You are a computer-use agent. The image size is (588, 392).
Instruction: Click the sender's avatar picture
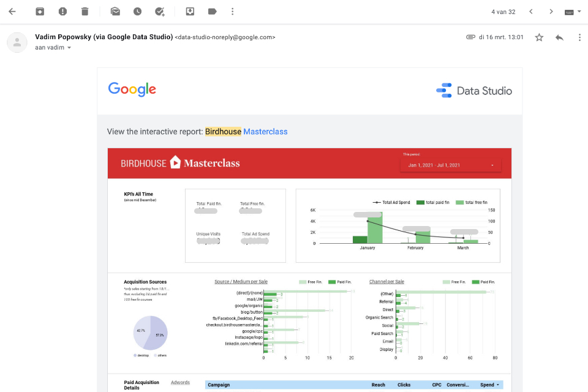[17, 42]
